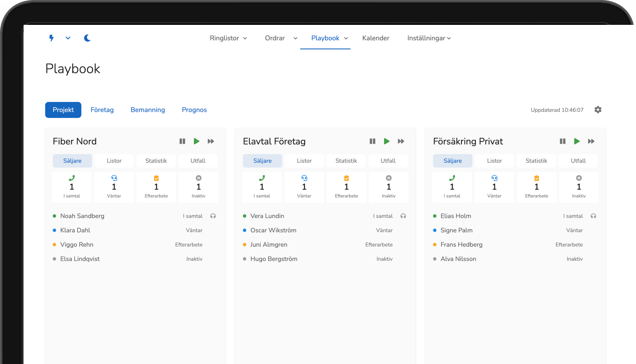This screenshot has height=364, width=636.
Task: Show Statistik tab in Elavtal Företag card
Action: [346, 161]
